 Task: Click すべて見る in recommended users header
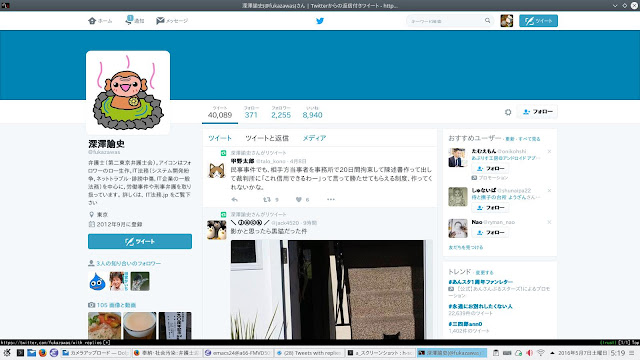coord(529,139)
